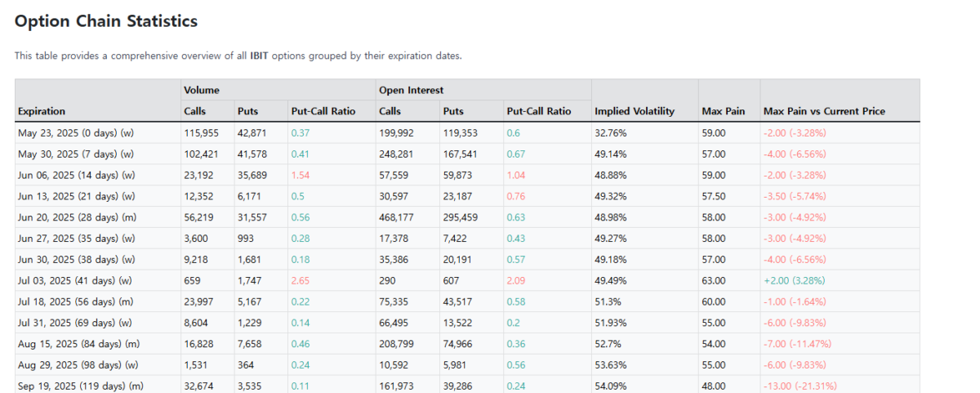Image resolution: width=980 pixels, height=393 pixels.
Task: Click open interest calls value 17,378
Action: [394, 239]
